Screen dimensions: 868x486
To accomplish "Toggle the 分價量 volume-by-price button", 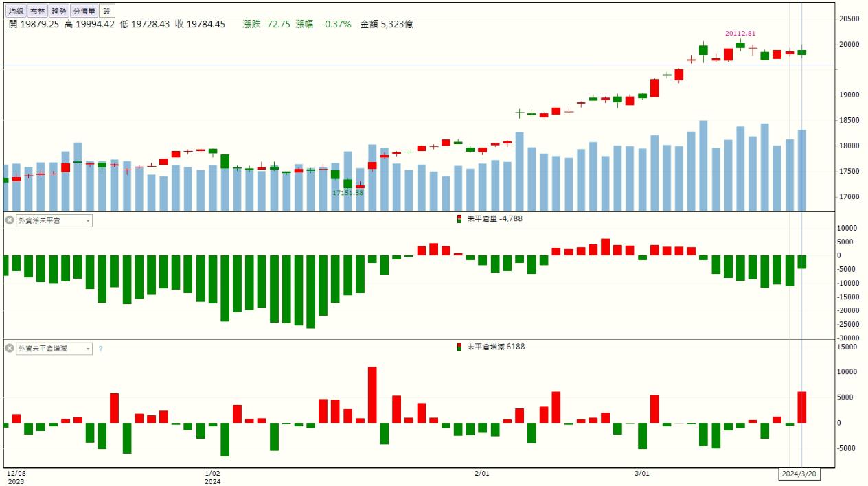I will pyautogui.click(x=84, y=11).
